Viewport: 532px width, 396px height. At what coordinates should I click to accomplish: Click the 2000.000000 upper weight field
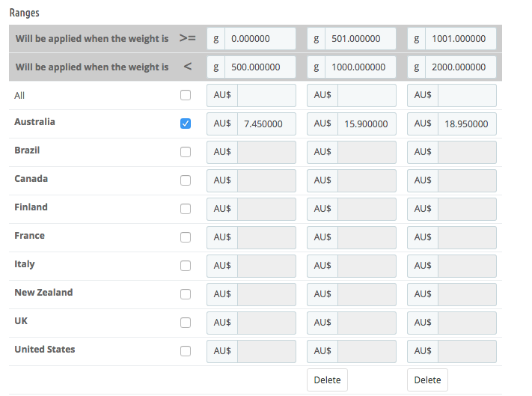(460, 67)
